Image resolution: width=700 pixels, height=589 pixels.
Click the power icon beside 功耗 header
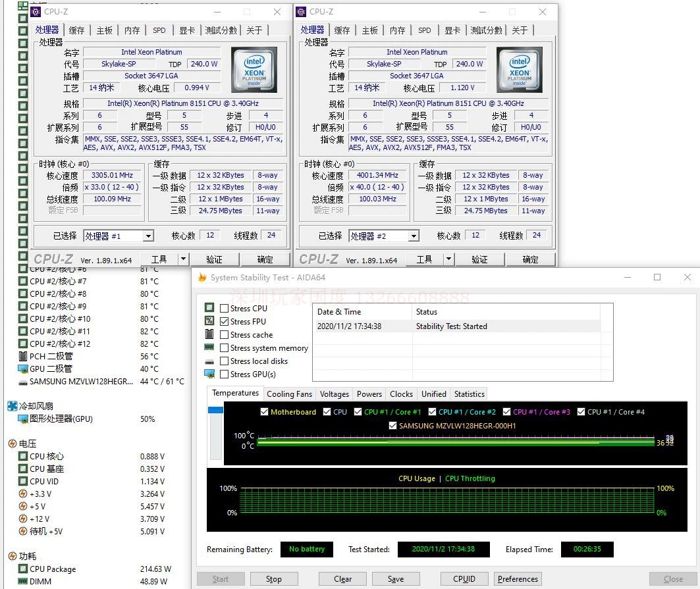(x=13, y=556)
